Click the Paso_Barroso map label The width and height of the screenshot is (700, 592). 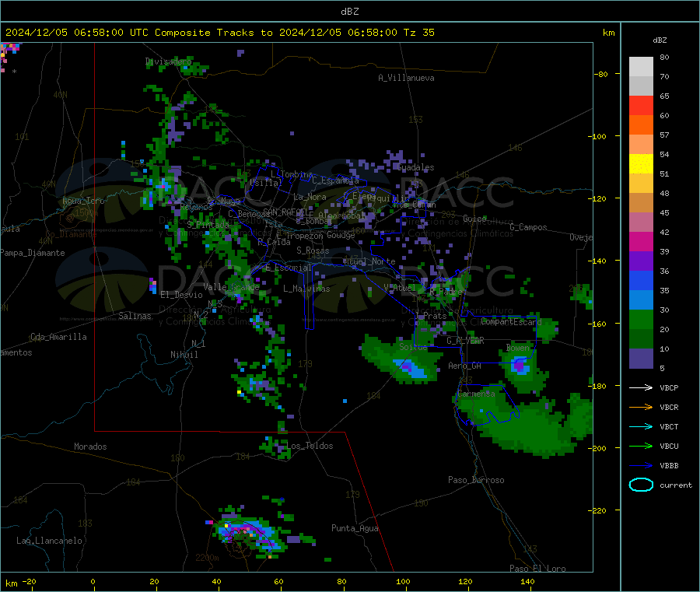pyautogui.click(x=476, y=480)
